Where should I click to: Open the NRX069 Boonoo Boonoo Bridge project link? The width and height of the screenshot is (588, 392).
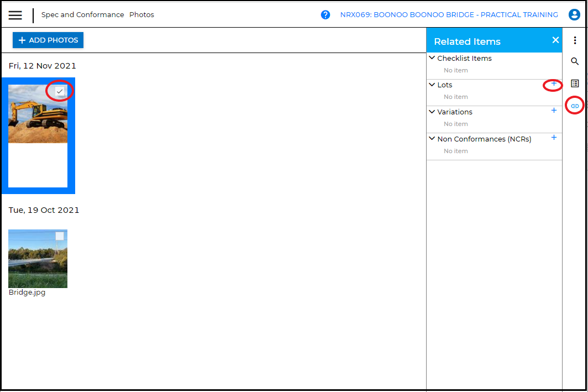pyautogui.click(x=449, y=15)
